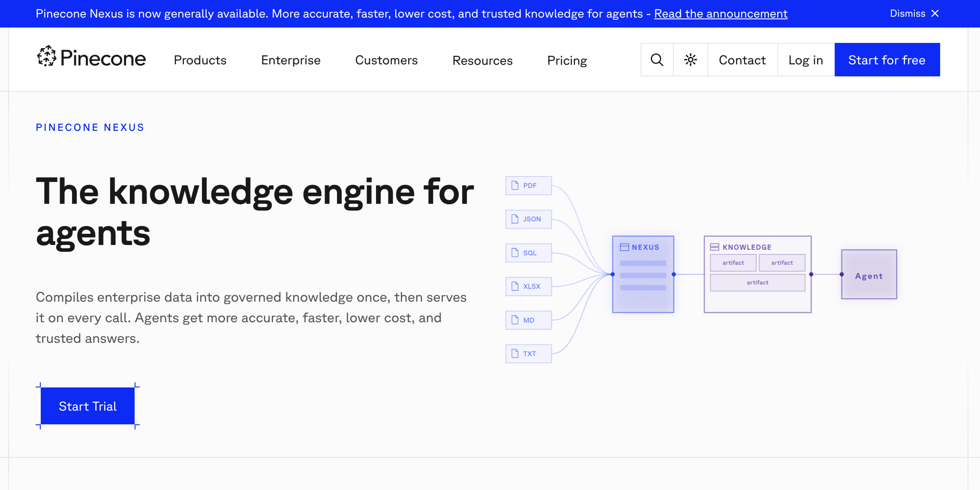Dismiss the announcement banner
This screenshot has height=490, width=980.
(x=914, y=14)
